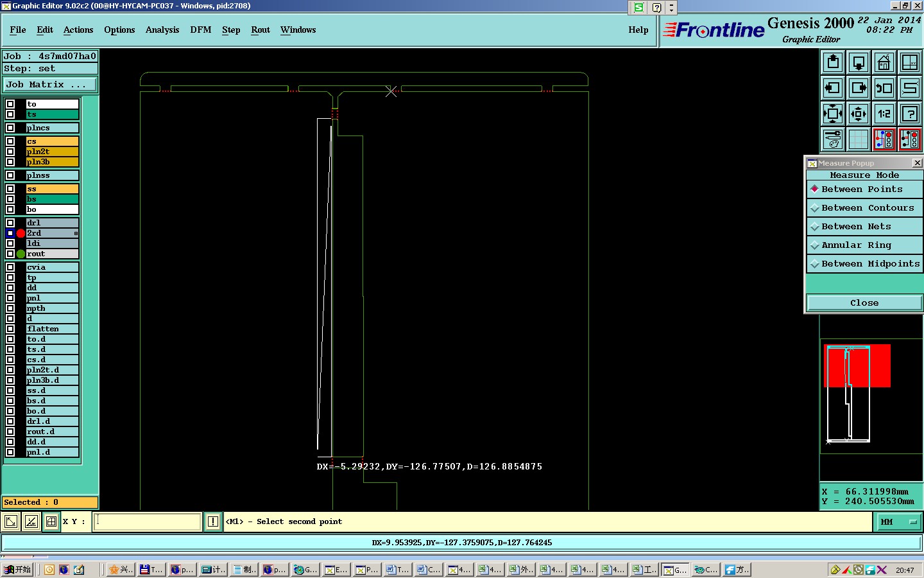Click the 1:2 scale icon
Screen dimensions: 924x578
[x=884, y=114]
